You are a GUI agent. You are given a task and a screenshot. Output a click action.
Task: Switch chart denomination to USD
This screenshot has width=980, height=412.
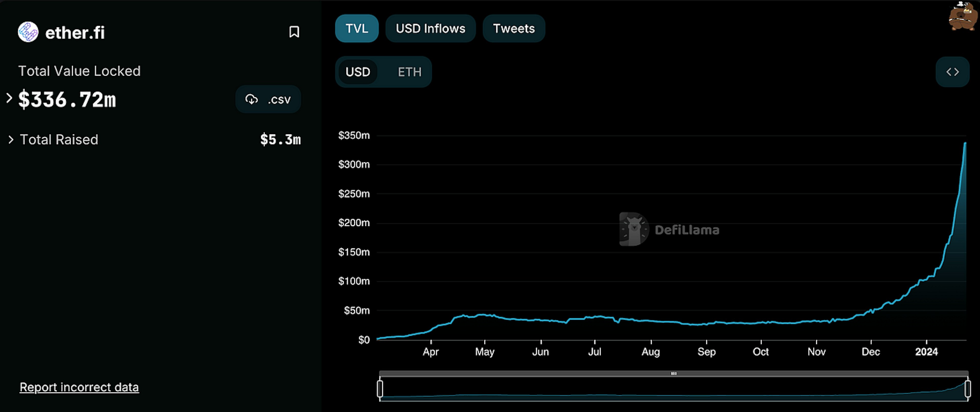358,72
